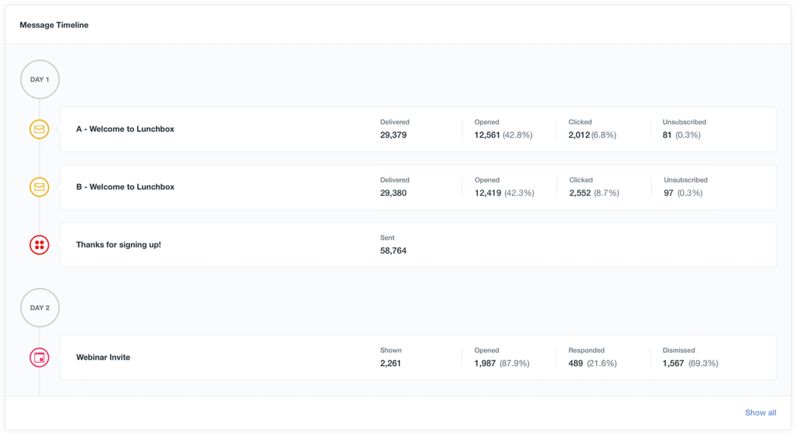Click the 29,379 delivered count
The height and width of the screenshot is (435, 800).
coord(393,135)
